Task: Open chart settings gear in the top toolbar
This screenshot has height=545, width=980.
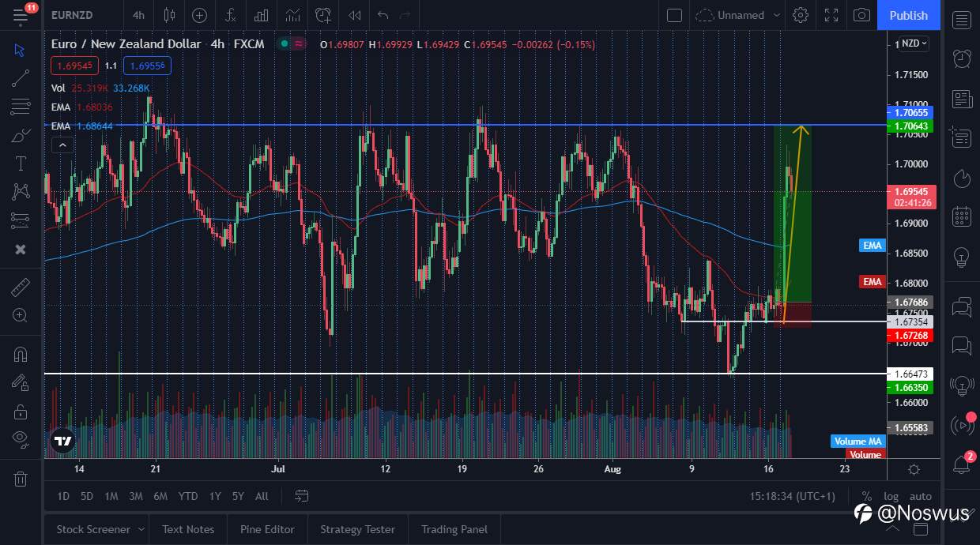Action: [801, 15]
